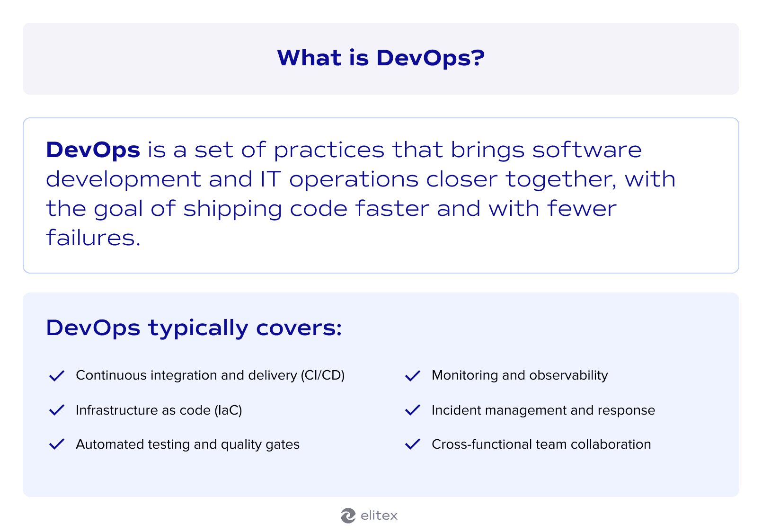Viewport: 762px width, 532px height.
Task: Click the checkmark beside Cross-functional team collaboration
Action: point(413,444)
